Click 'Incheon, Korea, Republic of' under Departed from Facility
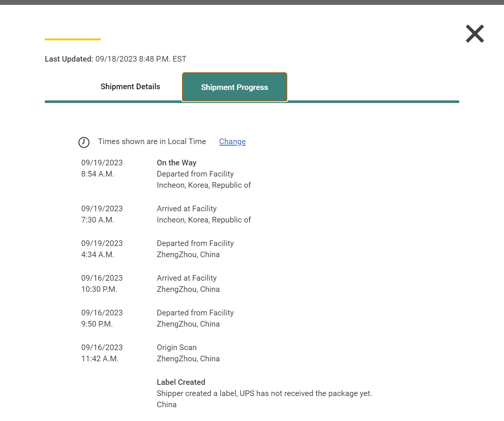 pos(204,185)
